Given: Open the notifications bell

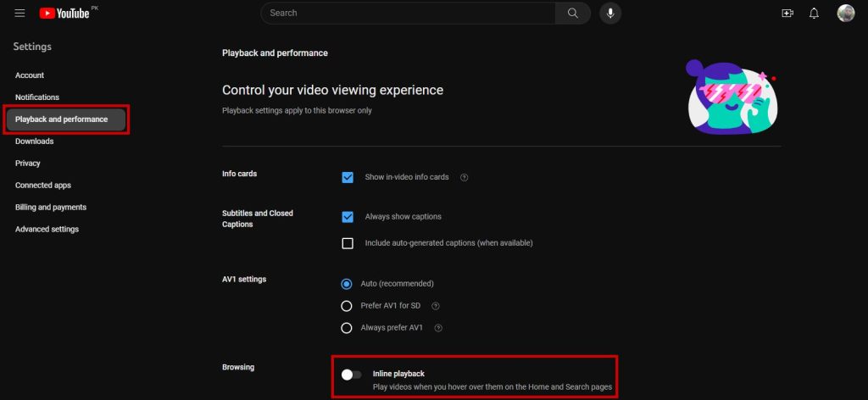Looking at the screenshot, I should pyautogui.click(x=815, y=14).
